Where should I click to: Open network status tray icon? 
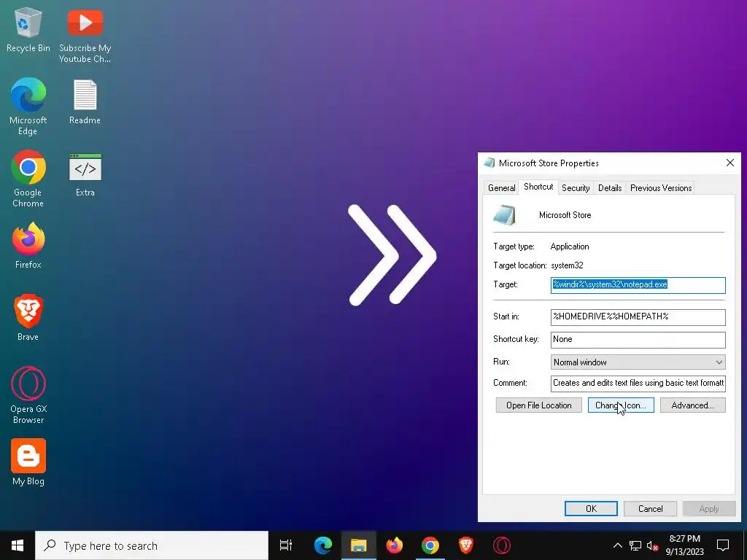click(635, 545)
